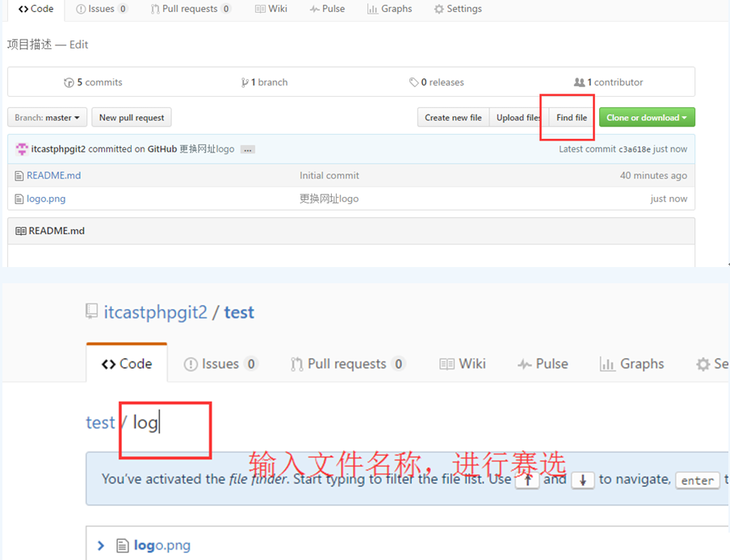Click the Create new file button
This screenshot has width=730, height=560.
453,118
